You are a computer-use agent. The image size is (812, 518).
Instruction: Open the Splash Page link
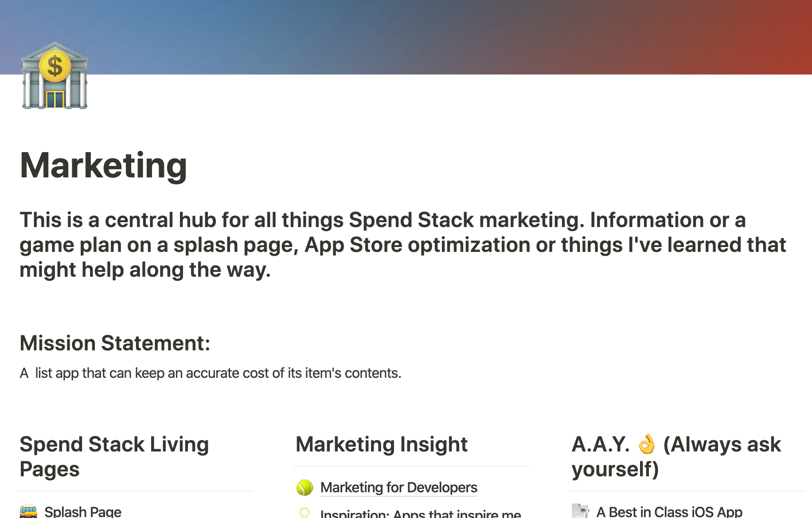click(x=83, y=511)
